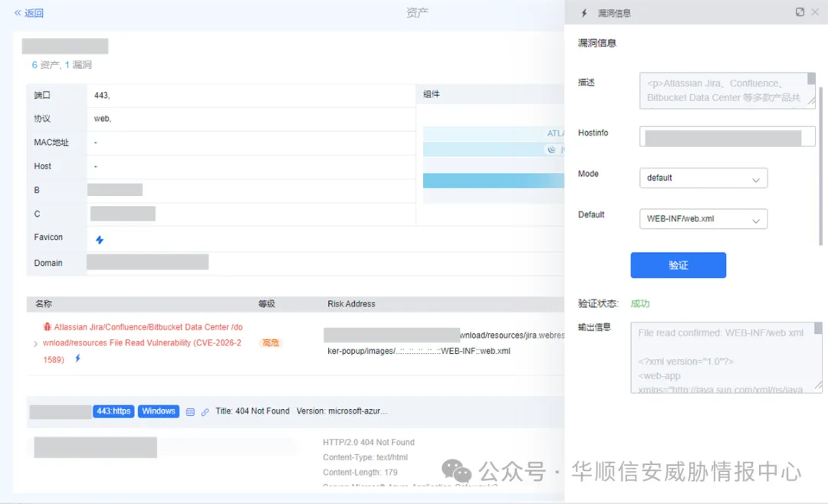Click the lightning icon in the Favicon row

[x=99, y=240]
